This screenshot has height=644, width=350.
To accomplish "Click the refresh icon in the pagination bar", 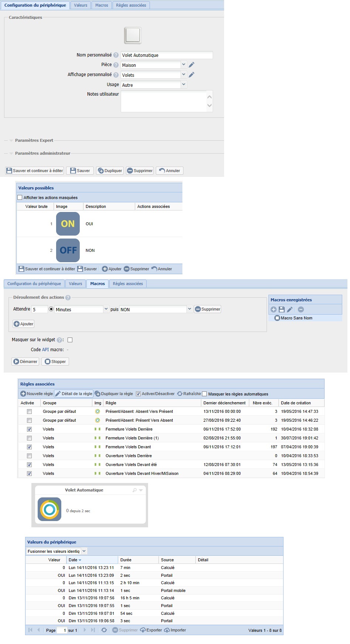I will tap(104, 630).
